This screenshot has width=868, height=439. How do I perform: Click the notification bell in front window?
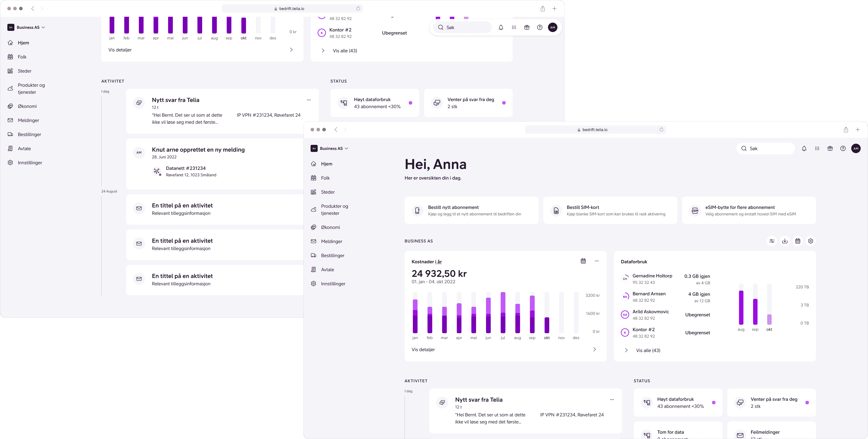click(804, 149)
